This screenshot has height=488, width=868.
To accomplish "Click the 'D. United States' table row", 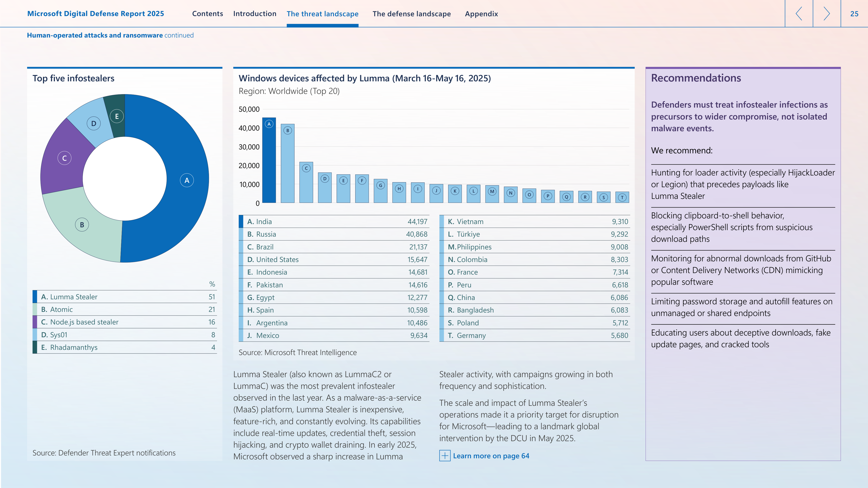I will point(334,259).
